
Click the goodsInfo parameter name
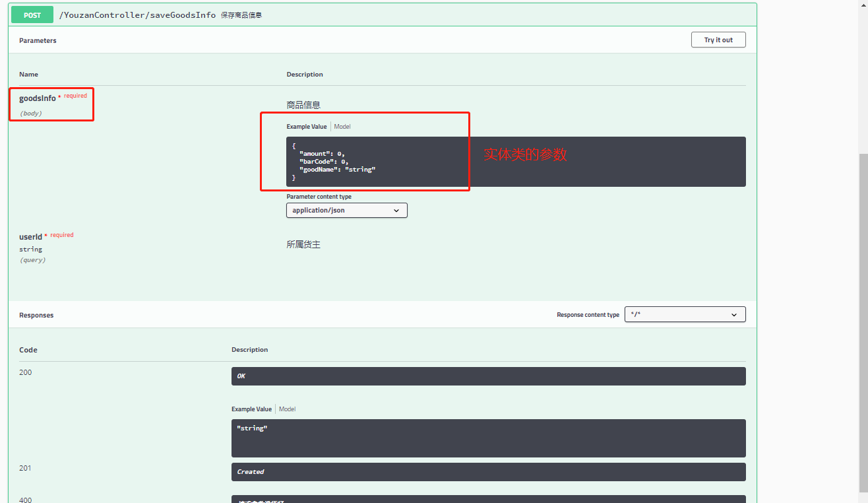point(38,98)
